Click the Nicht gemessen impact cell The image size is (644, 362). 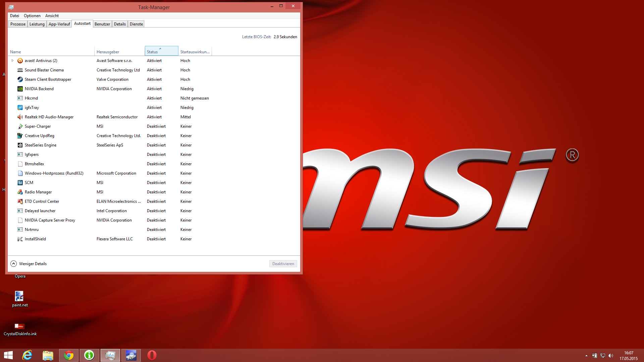click(195, 98)
